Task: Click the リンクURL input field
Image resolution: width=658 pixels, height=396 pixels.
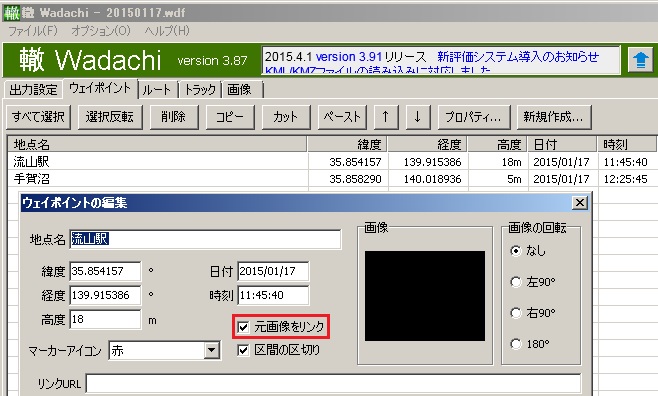Action: tap(333, 383)
